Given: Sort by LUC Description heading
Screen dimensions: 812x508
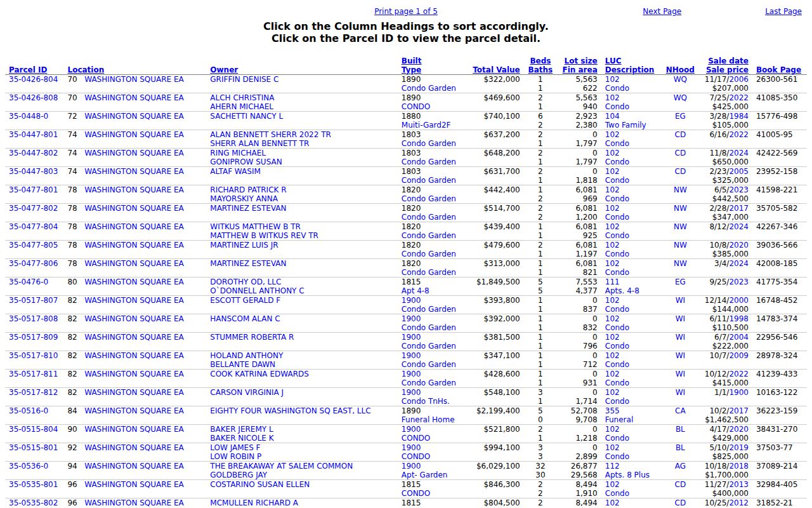Looking at the screenshot, I should pyautogui.click(x=629, y=70).
